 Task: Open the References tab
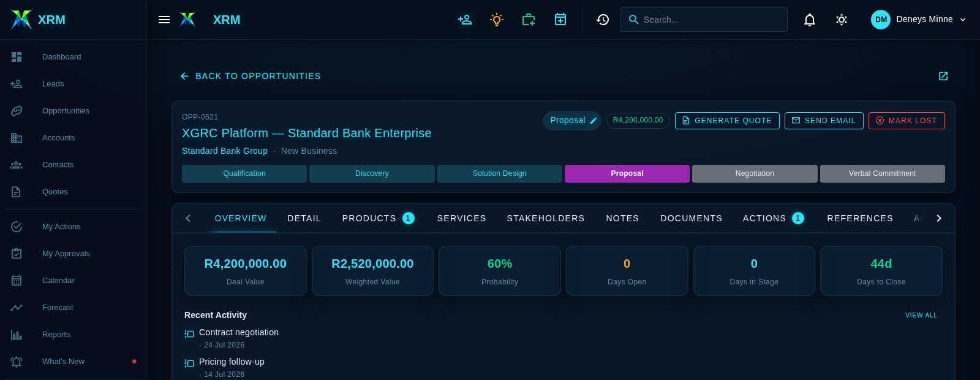860,218
